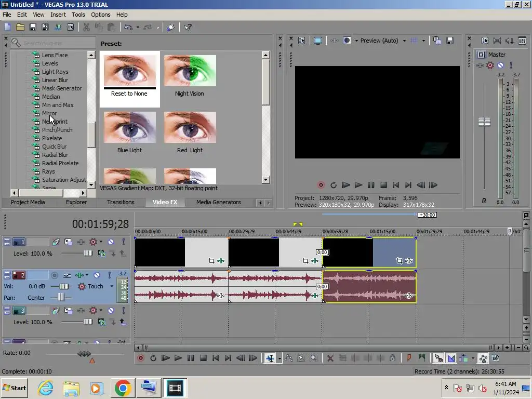Choose the Blue Light preset thumbnail
Viewport: 532px width, 399px height.
(129, 128)
